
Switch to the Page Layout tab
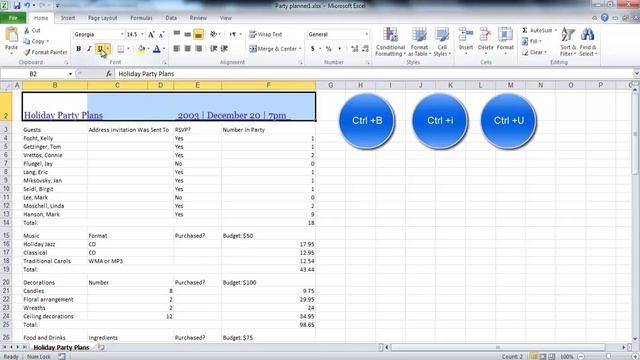click(x=102, y=18)
